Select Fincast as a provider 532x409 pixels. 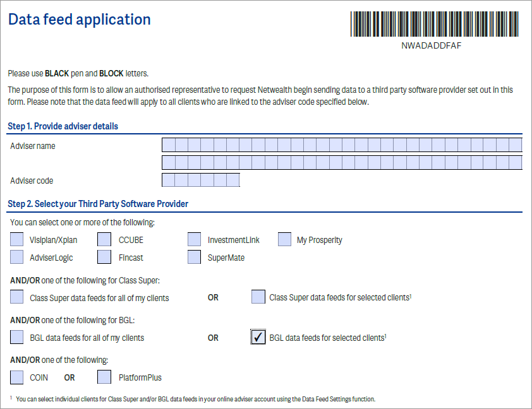104,257
